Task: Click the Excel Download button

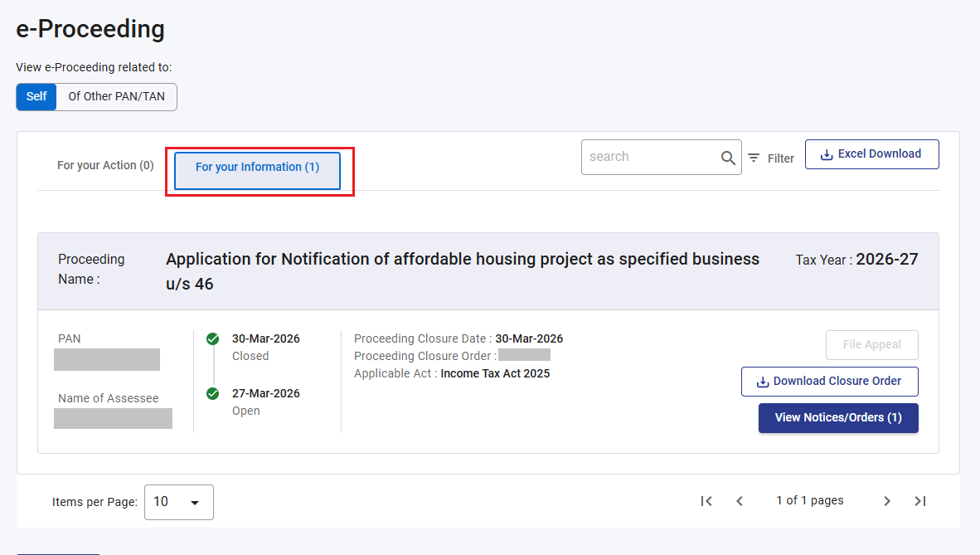Action: 872,154
